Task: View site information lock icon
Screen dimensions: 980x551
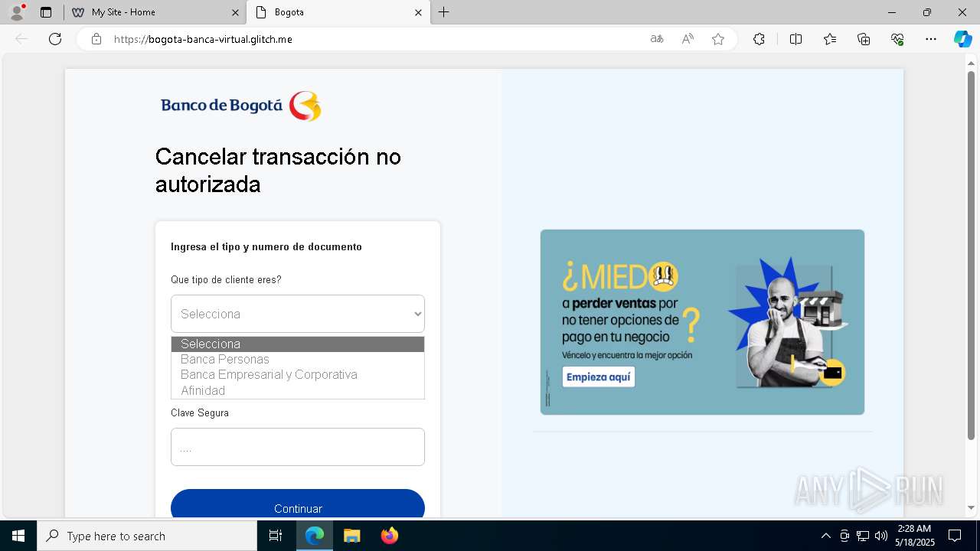Action: 96,39
